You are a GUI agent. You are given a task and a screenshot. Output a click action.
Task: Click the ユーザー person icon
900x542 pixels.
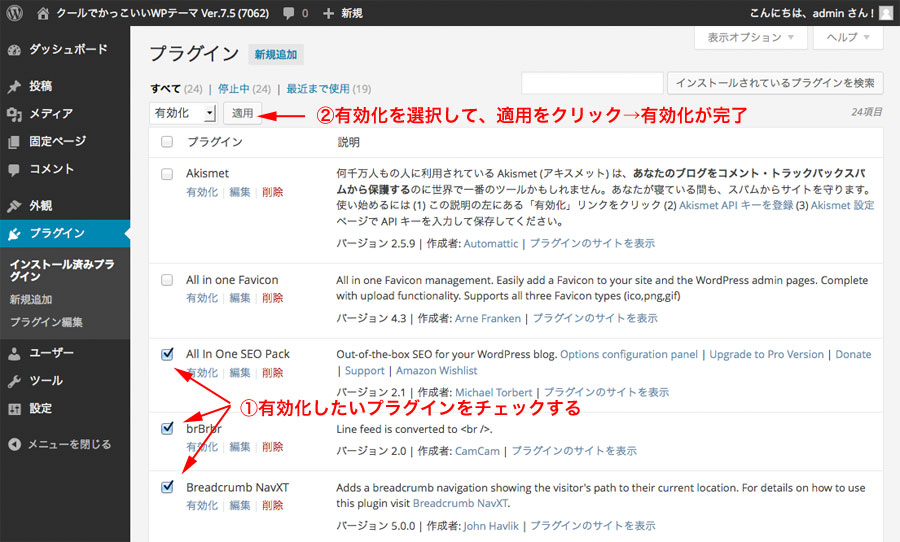[14, 354]
